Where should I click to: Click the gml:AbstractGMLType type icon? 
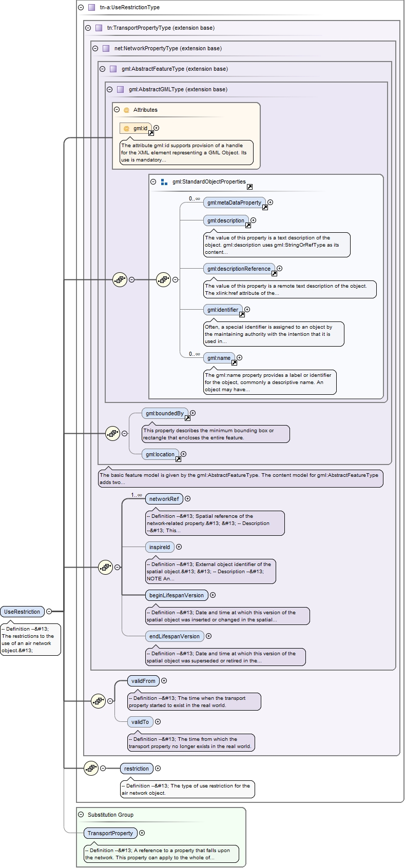click(x=120, y=90)
